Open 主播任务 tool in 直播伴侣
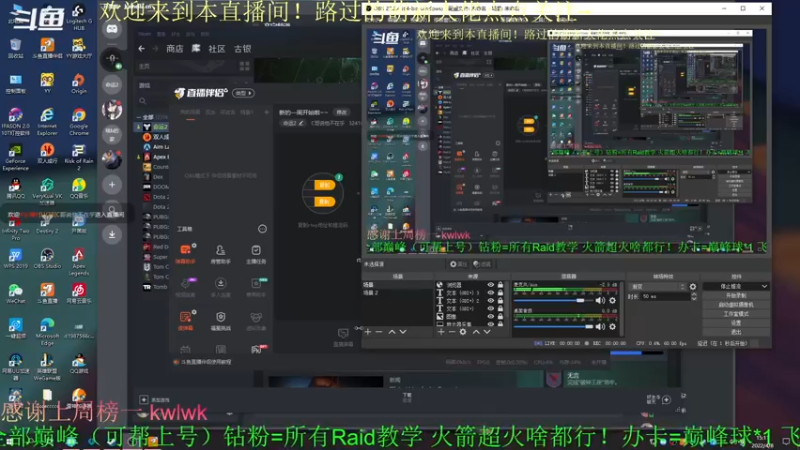This screenshot has width=800, height=450. click(256, 254)
